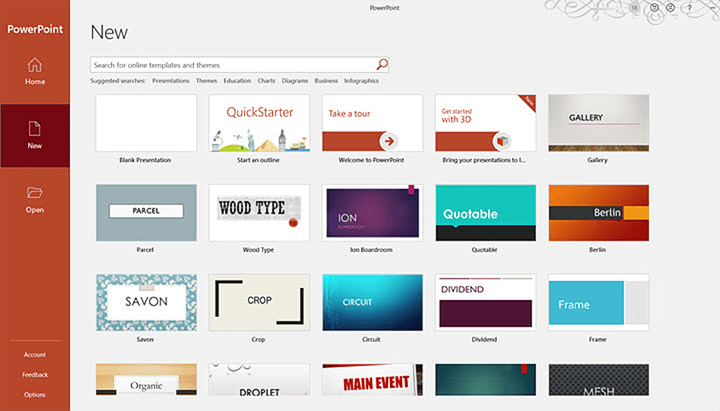Select the Parcel theme thumbnail
720x411 pixels.
click(146, 213)
